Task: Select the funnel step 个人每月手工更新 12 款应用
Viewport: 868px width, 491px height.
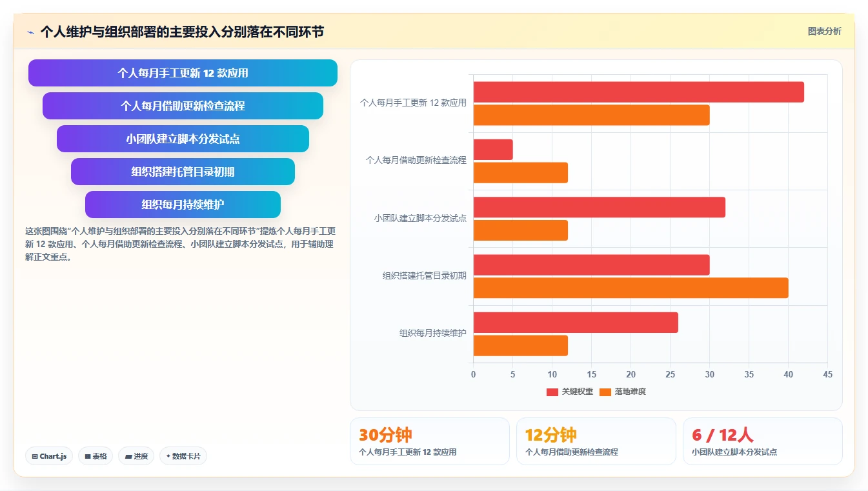Action: coord(183,73)
